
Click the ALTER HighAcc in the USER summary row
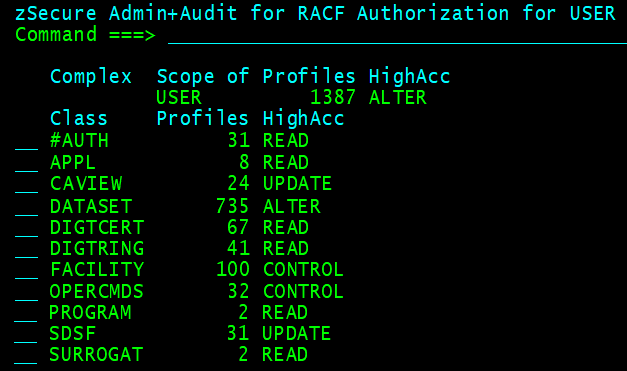398,98
